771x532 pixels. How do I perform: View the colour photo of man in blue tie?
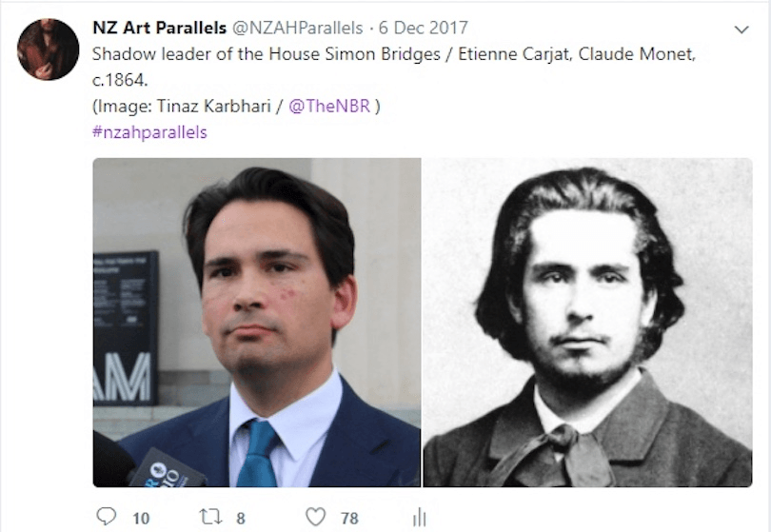click(x=257, y=323)
